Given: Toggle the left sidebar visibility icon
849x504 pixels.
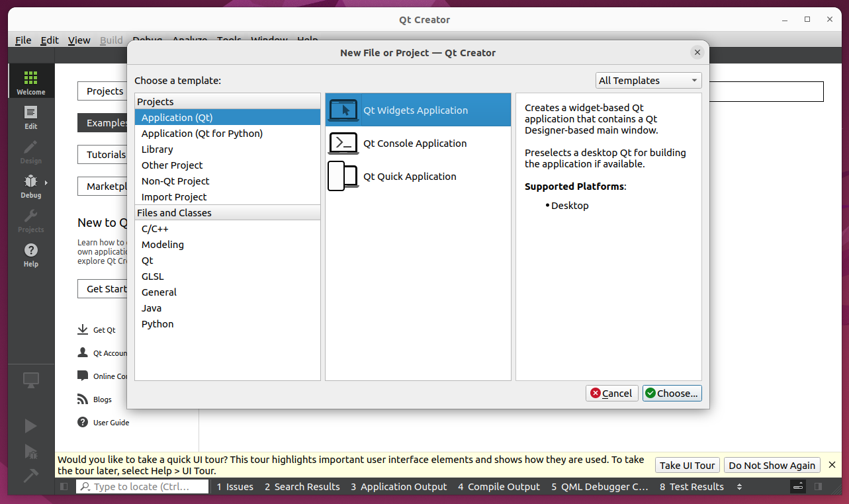Looking at the screenshot, I should coord(64,486).
